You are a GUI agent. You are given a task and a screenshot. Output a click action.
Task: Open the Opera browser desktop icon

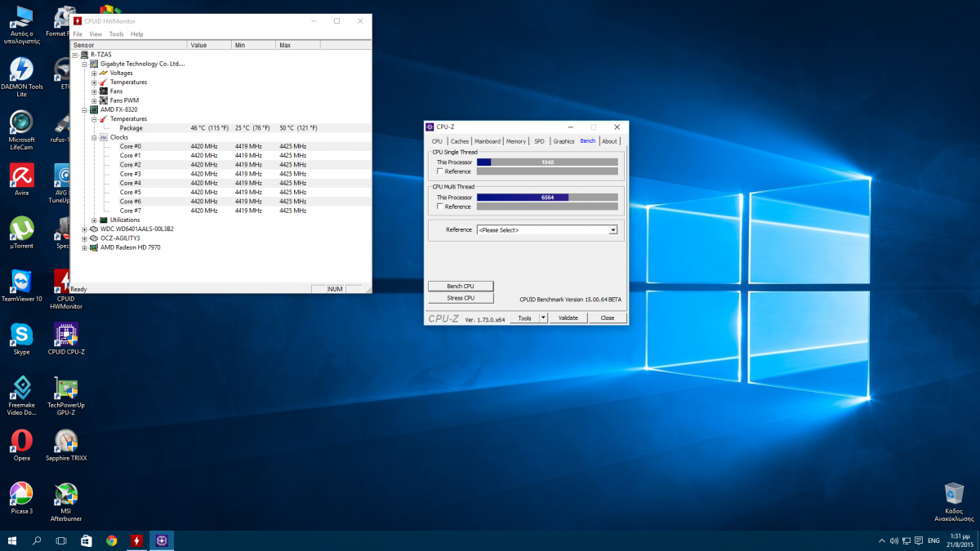click(21, 446)
